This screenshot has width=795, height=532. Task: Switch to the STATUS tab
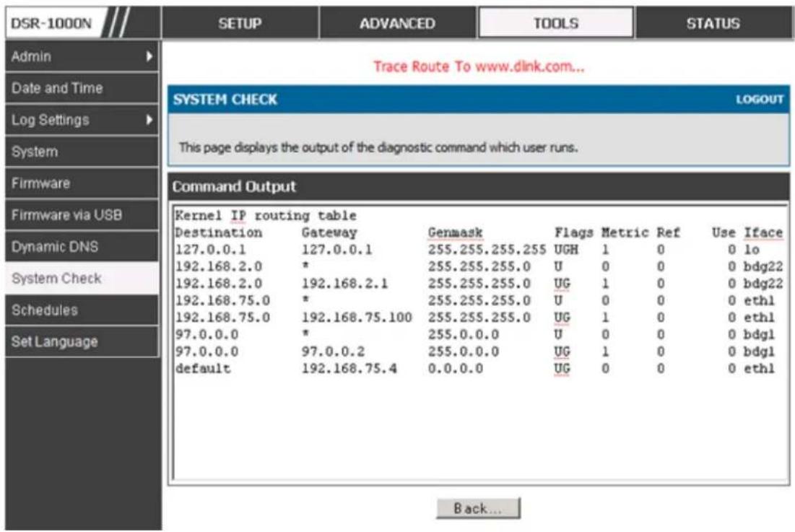coord(713,23)
